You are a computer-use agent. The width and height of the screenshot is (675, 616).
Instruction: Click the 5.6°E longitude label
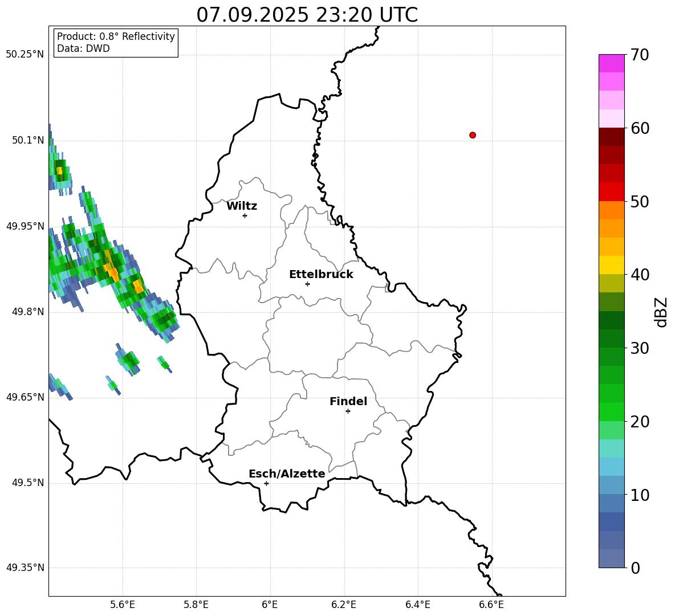click(123, 605)
